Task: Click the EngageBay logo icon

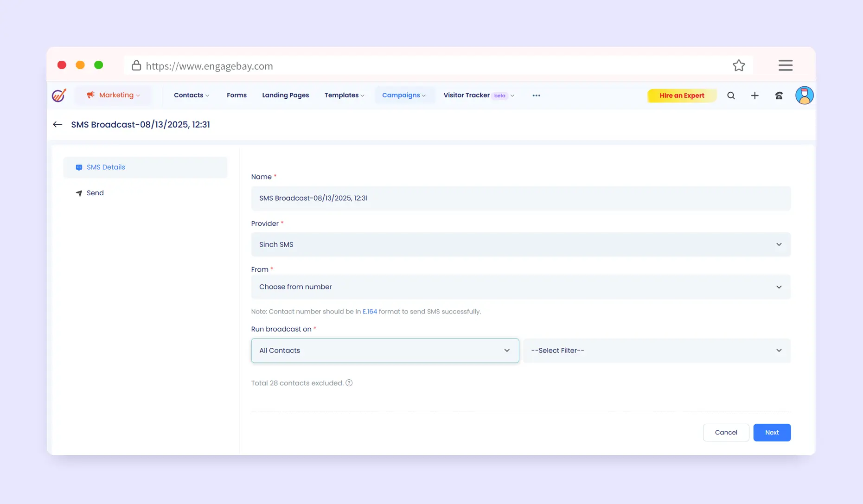Action: [59, 96]
